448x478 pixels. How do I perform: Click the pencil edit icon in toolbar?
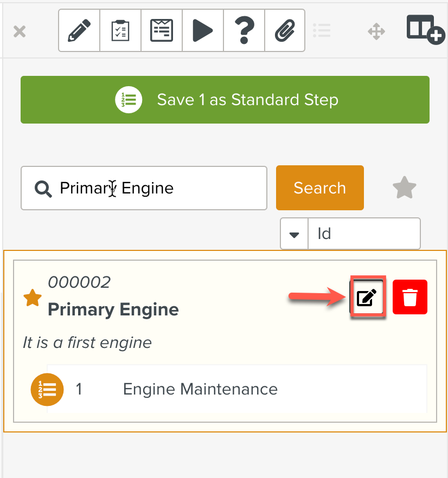tap(79, 30)
